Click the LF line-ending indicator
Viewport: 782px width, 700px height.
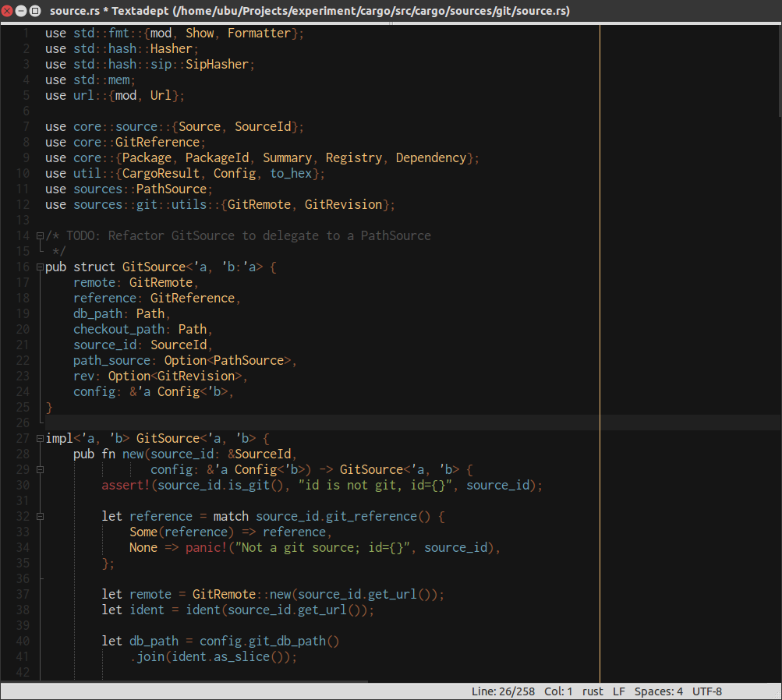[x=618, y=691]
